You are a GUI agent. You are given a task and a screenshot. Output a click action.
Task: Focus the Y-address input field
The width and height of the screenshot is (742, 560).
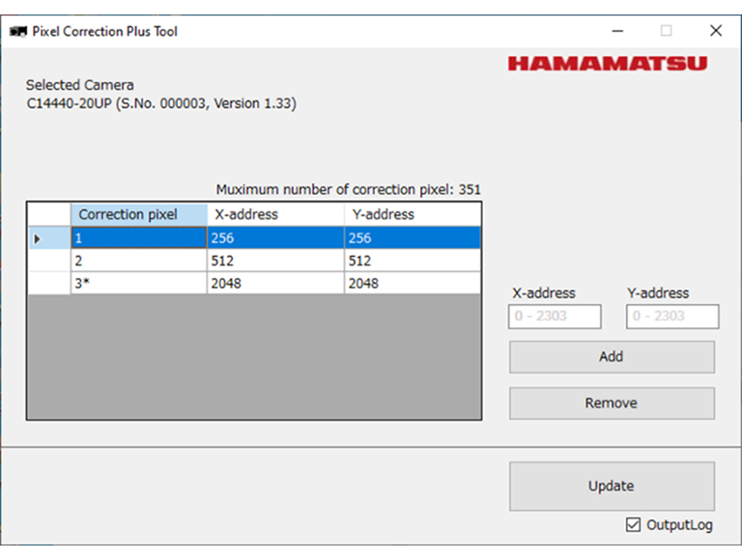(x=672, y=317)
